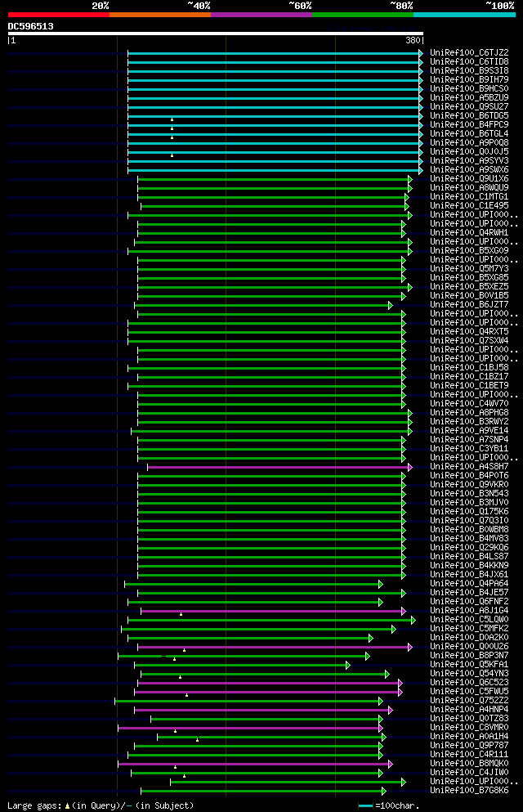Screen dimensions: 523x812
Task: Select the UniRef100_C1E495 label
Action: [x=469, y=205]
